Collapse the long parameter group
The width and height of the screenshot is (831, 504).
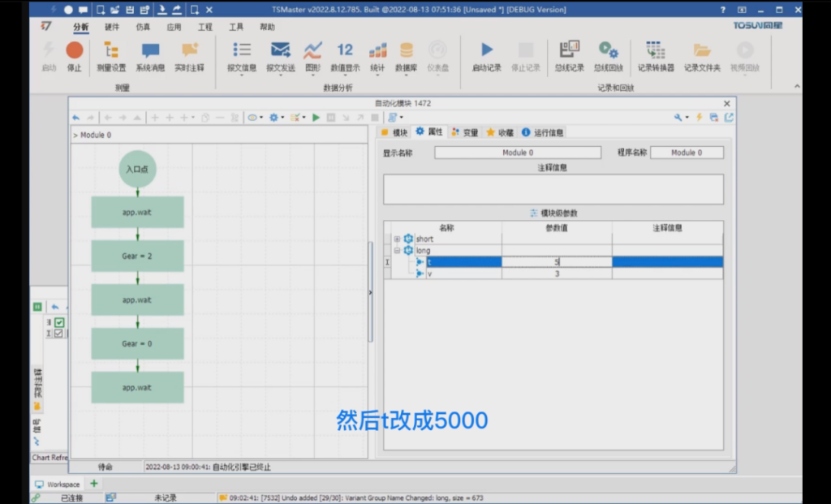click(397, 251)
